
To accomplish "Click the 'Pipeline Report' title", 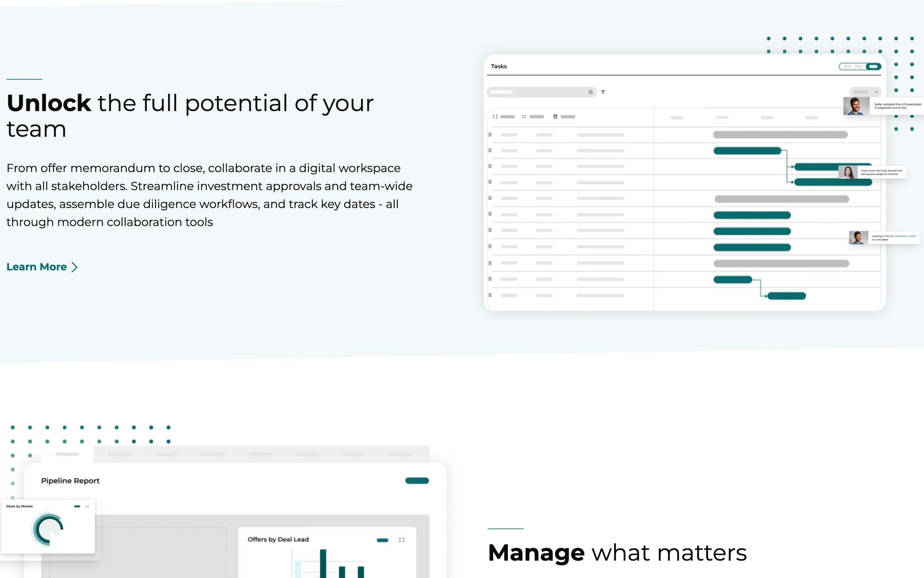I will [x=70, y=481].
